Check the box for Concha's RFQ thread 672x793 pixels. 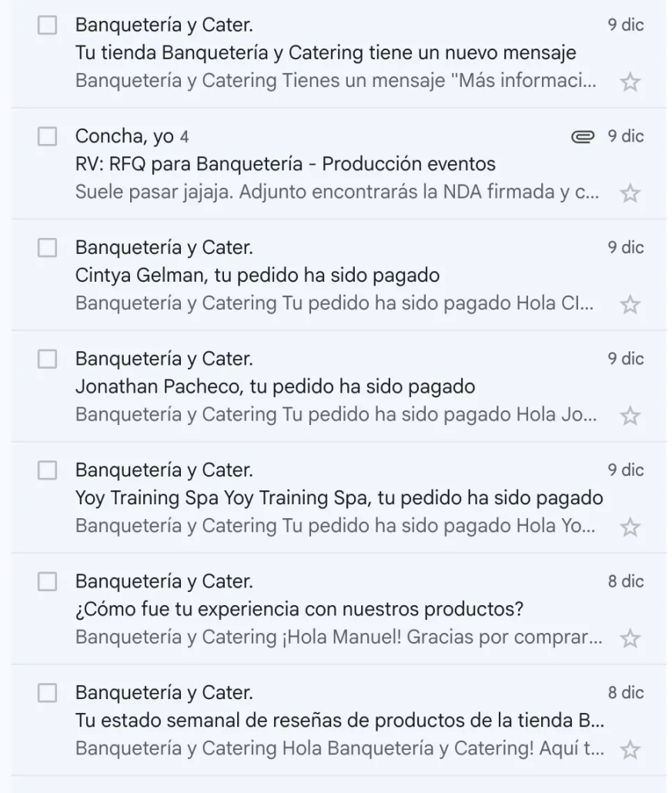click(48, 137)
